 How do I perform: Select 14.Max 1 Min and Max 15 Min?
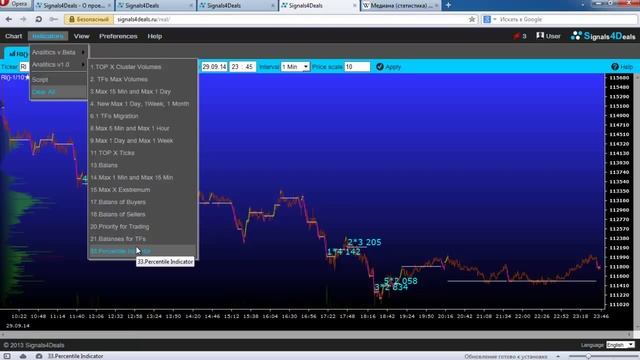click(x=143, y=178)
